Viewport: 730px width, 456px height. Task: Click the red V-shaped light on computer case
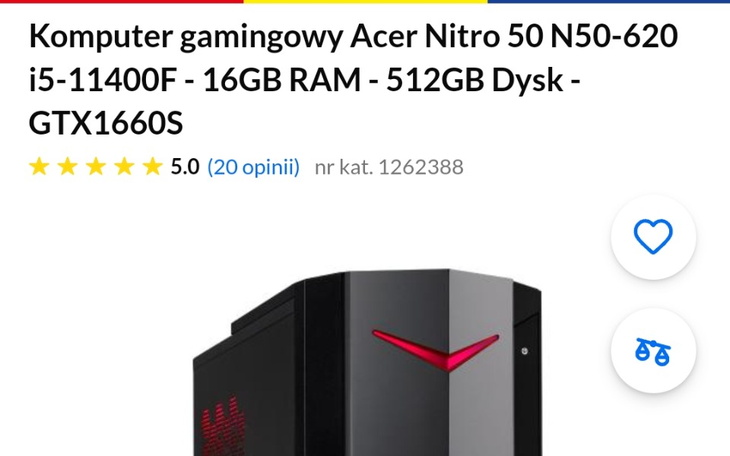tap(435, 350)
